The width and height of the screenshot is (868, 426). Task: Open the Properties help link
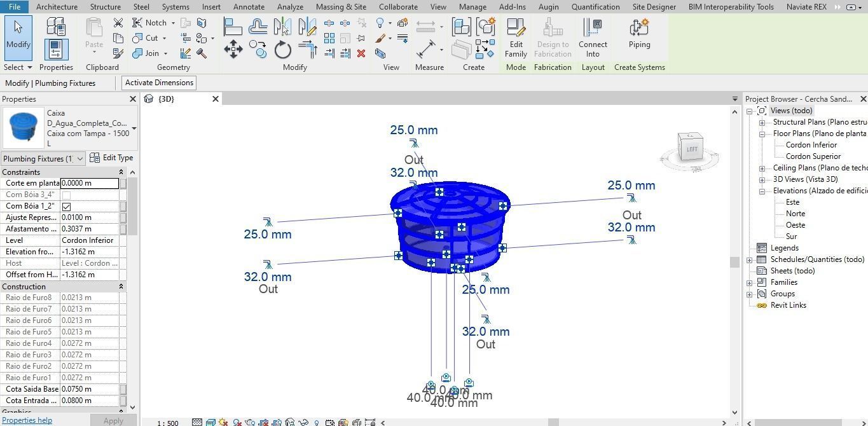pos(27,420)
